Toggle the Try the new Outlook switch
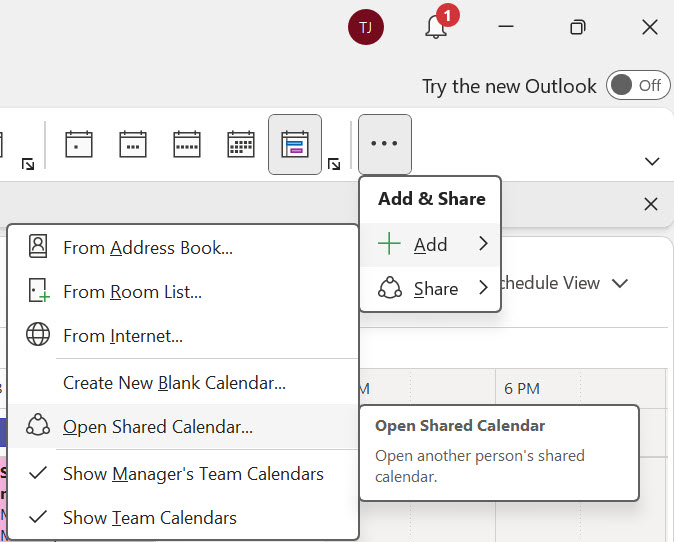Image resolution: width=674 pixels, height=542 pixels. coord(638,85)
